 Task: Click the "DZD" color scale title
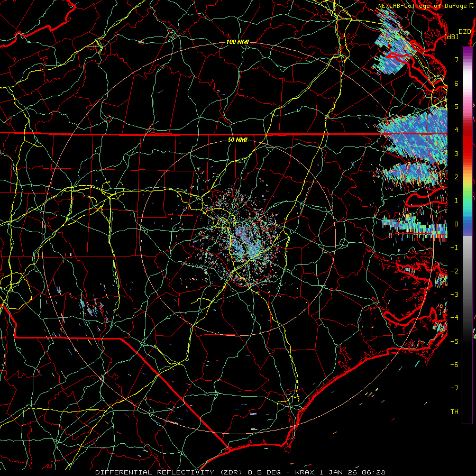[464, 32]
